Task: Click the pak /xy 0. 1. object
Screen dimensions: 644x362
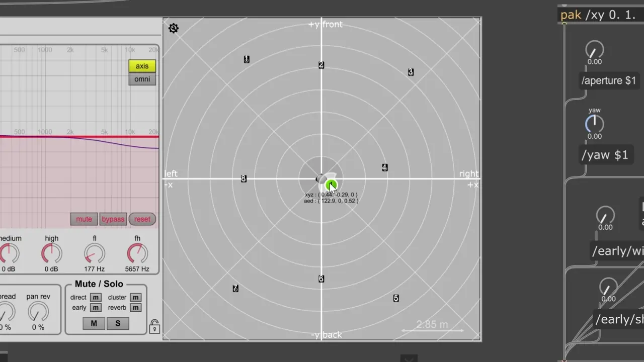Action: 601,15
